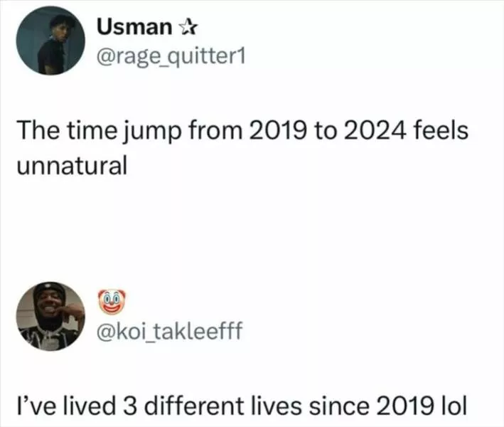Click the star icon beside Usman
504x427 pixels.
(189, 28)
